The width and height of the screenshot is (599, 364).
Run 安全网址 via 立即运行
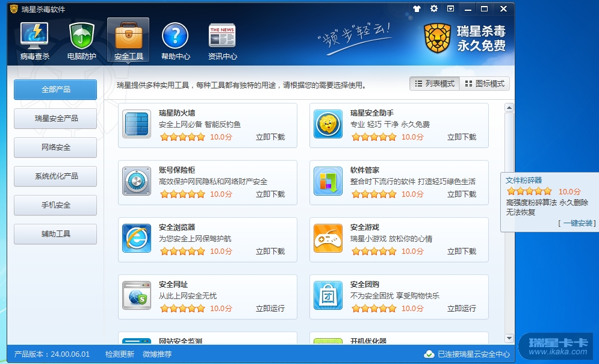click(x=270, y=308)
